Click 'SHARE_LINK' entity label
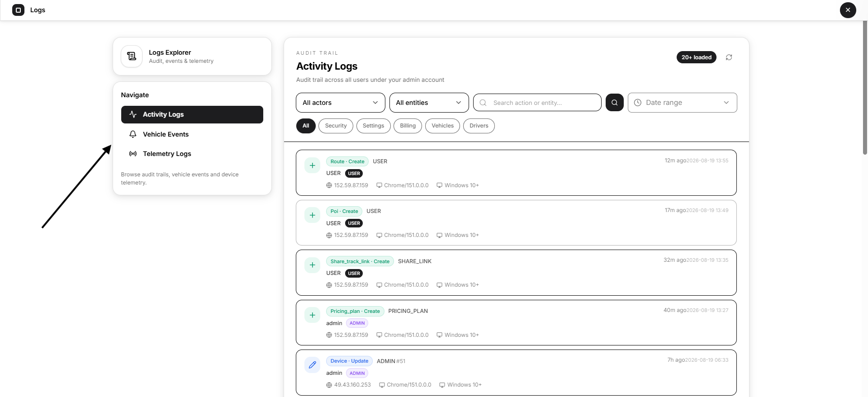The height and width of the screenshot is (397, 868). click(x=415, y=261)
